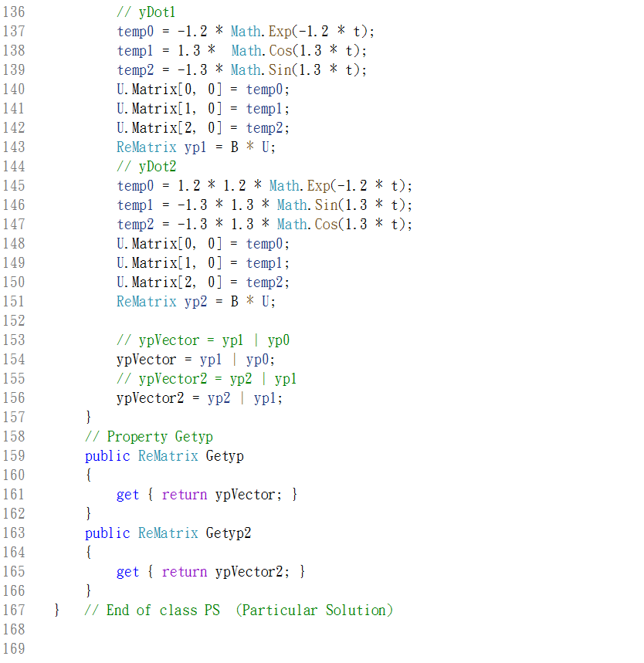Viewport: 644px width, 663px height.
Task: Click '// End of class PS' comment
Action: pyautogui.click(x=152, y=611)
